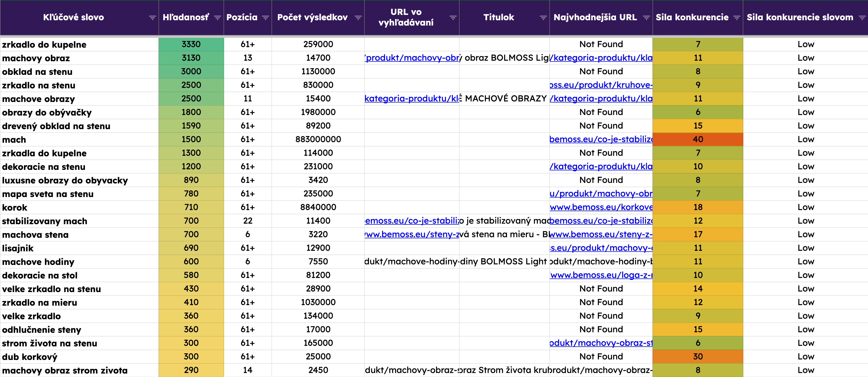
Task: Select keyword cell 'dub korkový'
Action: (x=79, y=357)
